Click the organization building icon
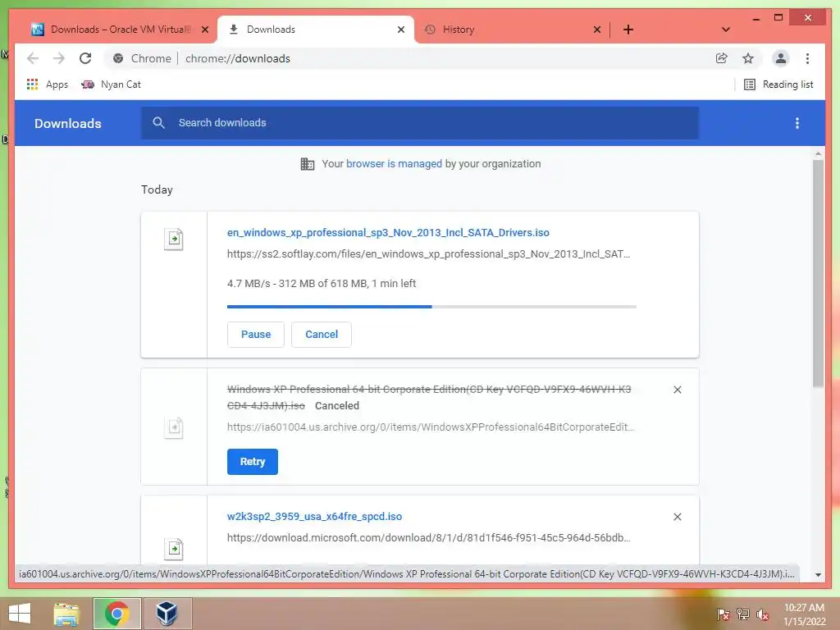Screen dimensions: 840x630 coord(308,164)
